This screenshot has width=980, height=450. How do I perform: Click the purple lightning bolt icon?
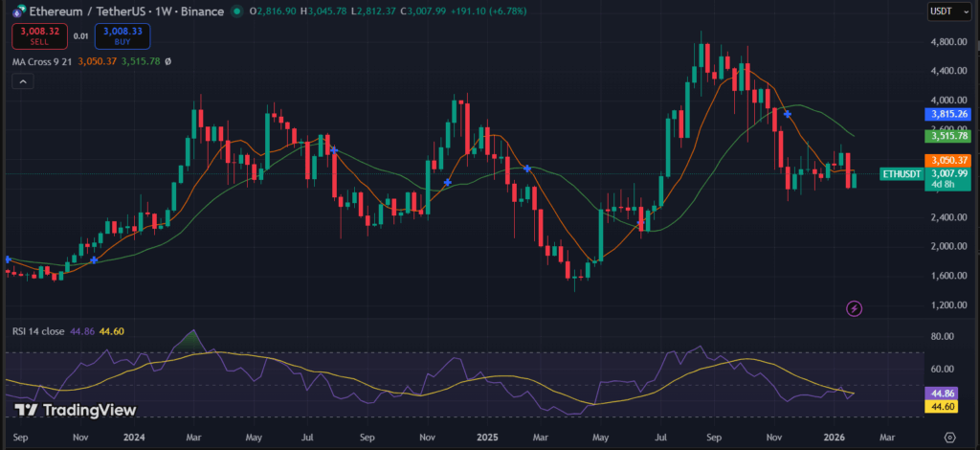[x=855, y=308]
